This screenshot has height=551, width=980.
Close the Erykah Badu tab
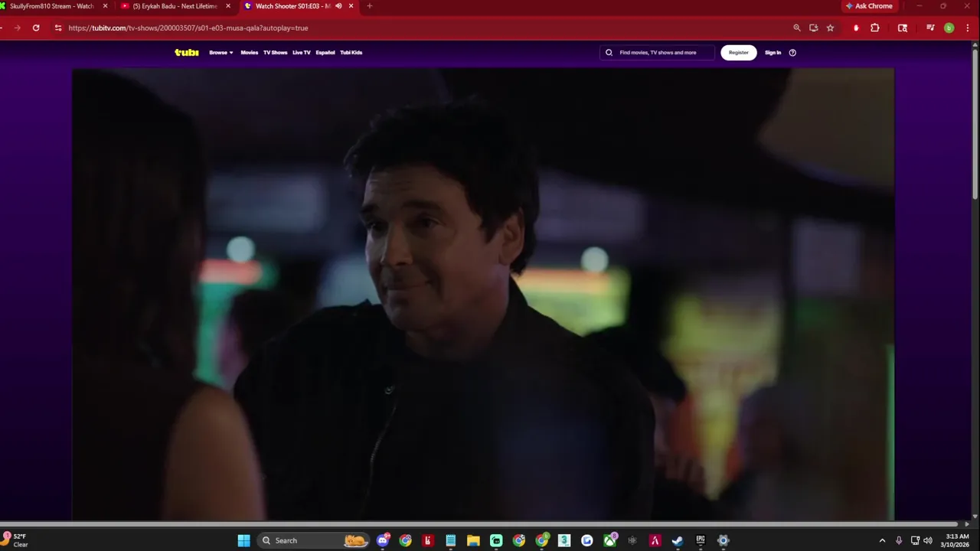pos(228,6)
